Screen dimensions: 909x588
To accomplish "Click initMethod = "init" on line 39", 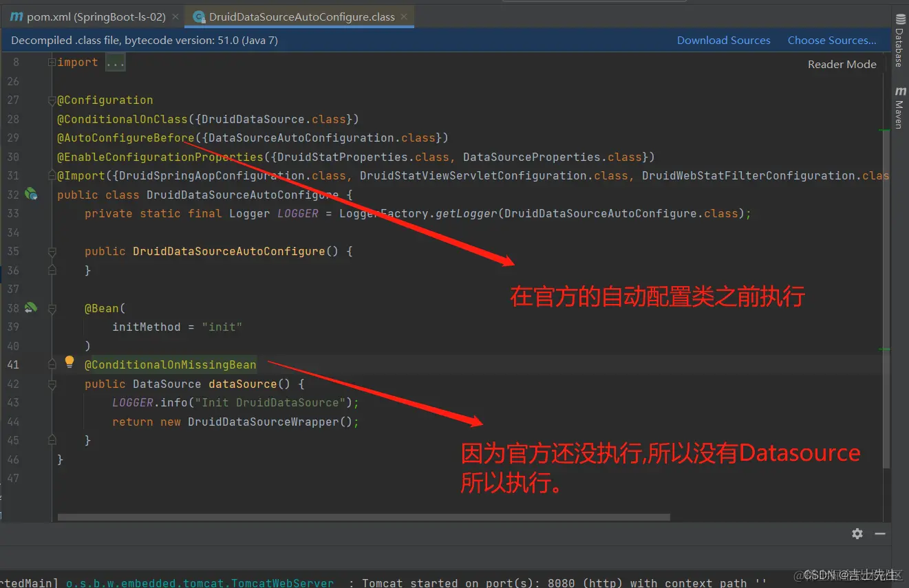I will [178, 327].
